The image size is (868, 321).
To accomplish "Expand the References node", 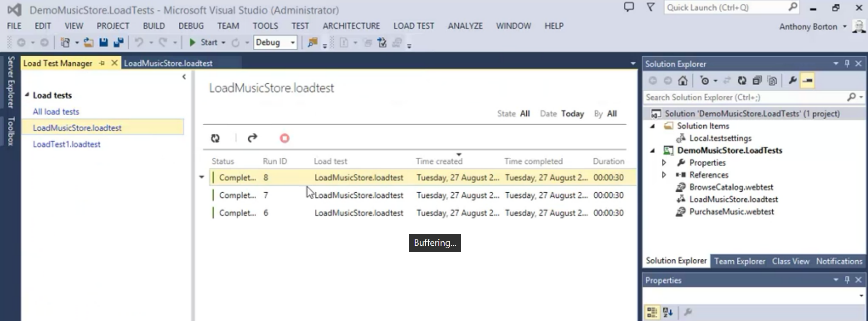I will click(x=664, y=175).
